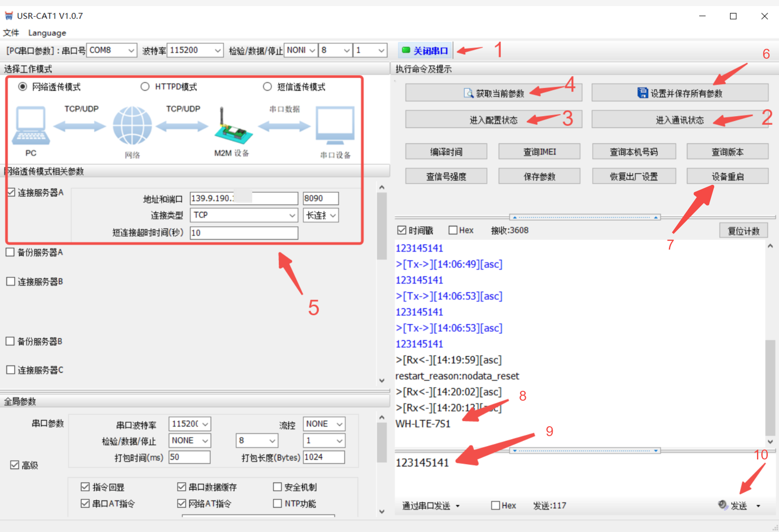Click 关闭串口 button
This screenshot has height=532, width=779.
coord(425,51)
